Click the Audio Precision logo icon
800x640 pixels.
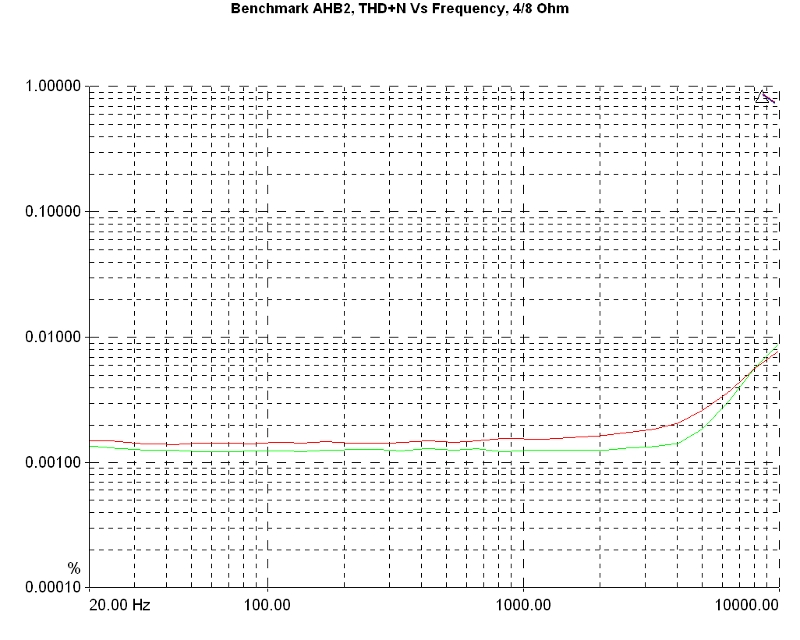pyautogui.click(x=765, y=97)
